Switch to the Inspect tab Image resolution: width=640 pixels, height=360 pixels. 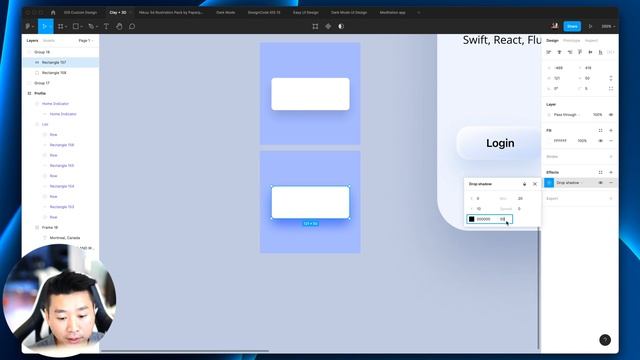(591, 40)
